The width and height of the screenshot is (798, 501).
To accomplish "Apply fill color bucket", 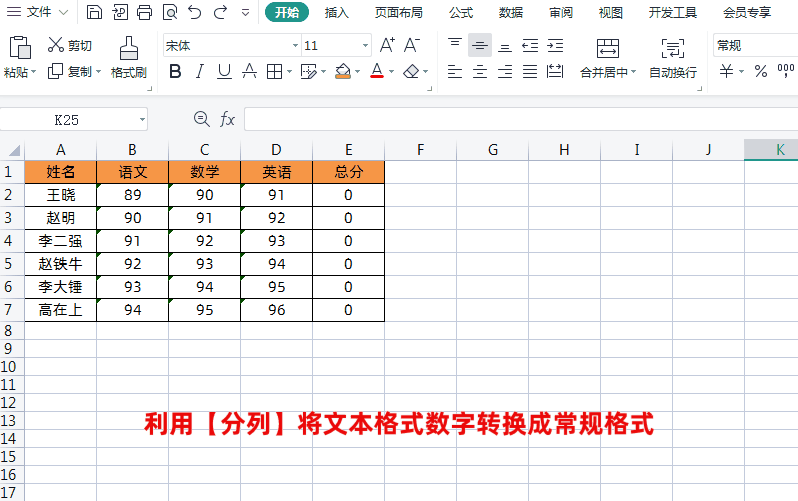I will click(x=343, y=71).
